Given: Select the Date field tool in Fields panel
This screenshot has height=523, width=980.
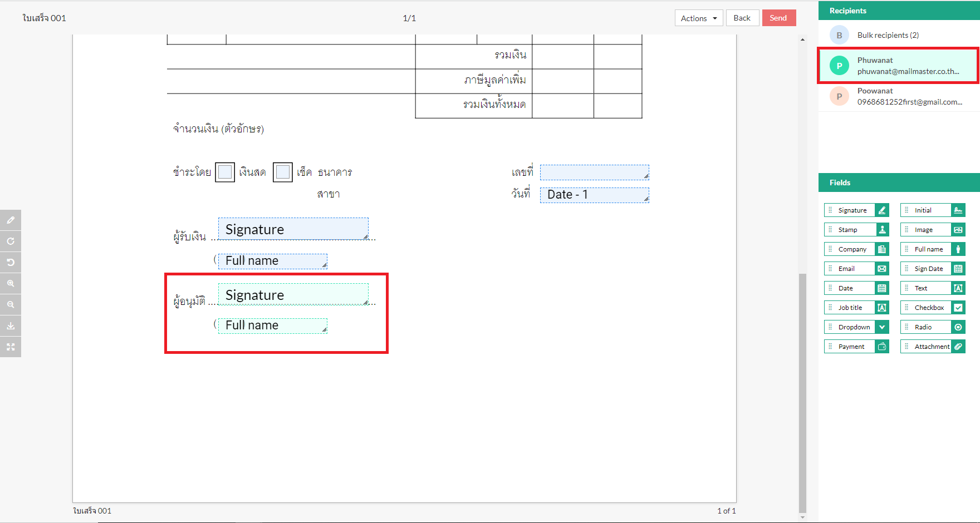Looking at the screenshot, I should pos(856,288).
